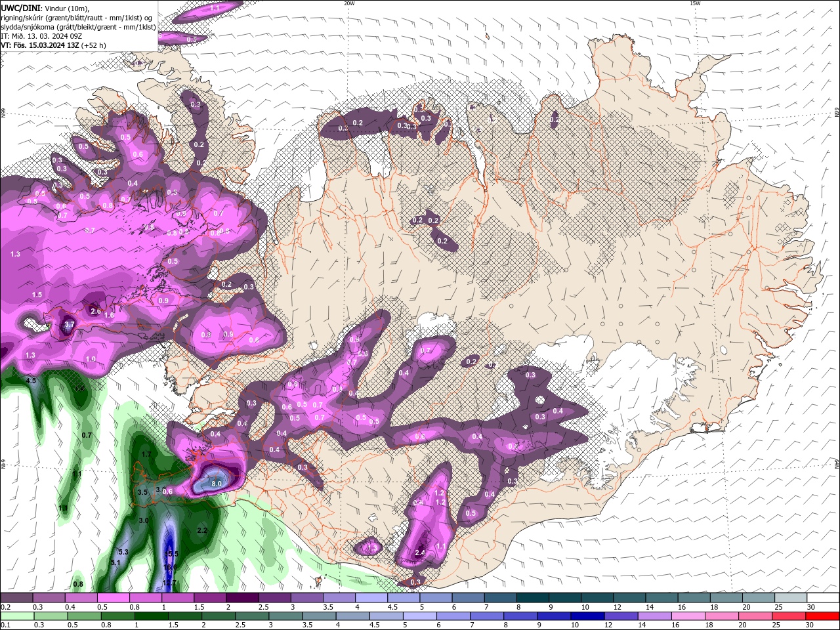Select the purple-row legend swatch starting at 0.8
This screenshot has width=840, height=630.
point(146,598)
